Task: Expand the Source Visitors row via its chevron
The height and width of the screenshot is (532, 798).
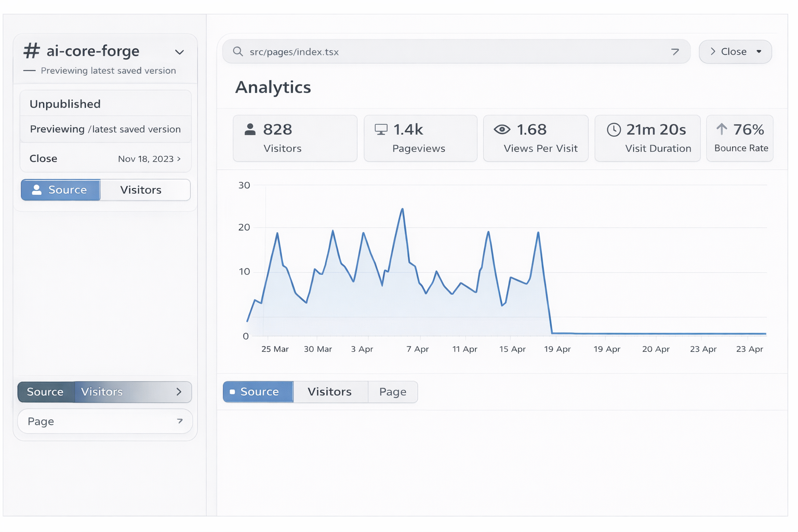Action: pyautogui.click(x=179, y=392)
